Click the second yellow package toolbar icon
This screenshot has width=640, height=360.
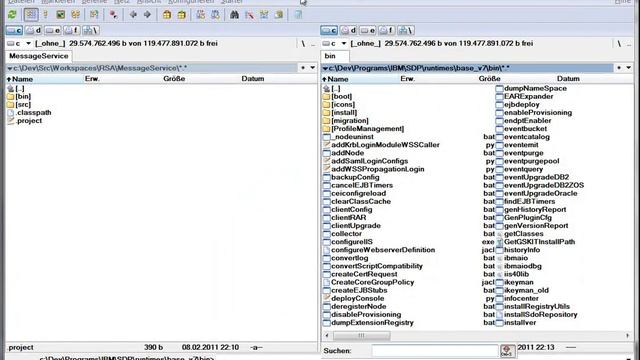click(x=182, y=15)
